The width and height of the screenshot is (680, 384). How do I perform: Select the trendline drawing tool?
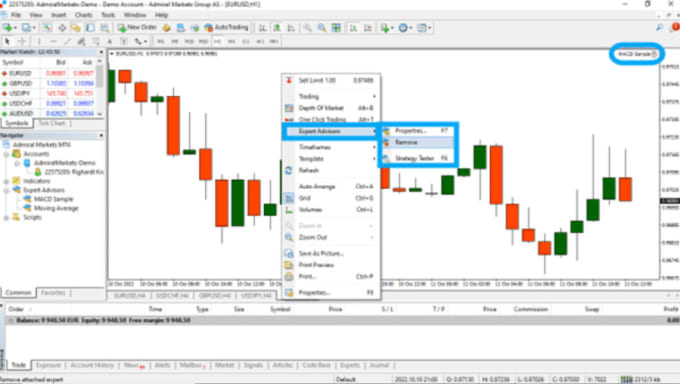[x=67, y=41]
